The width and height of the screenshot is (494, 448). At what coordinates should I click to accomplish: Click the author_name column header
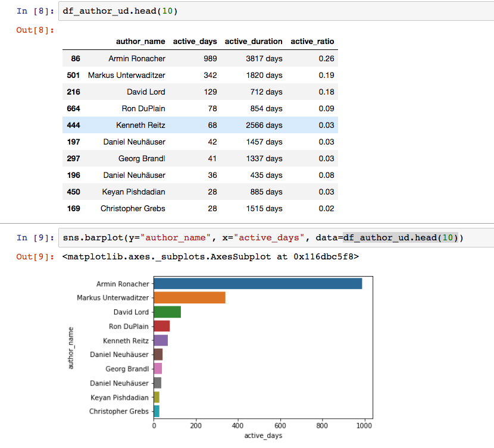tap(140, 41)
